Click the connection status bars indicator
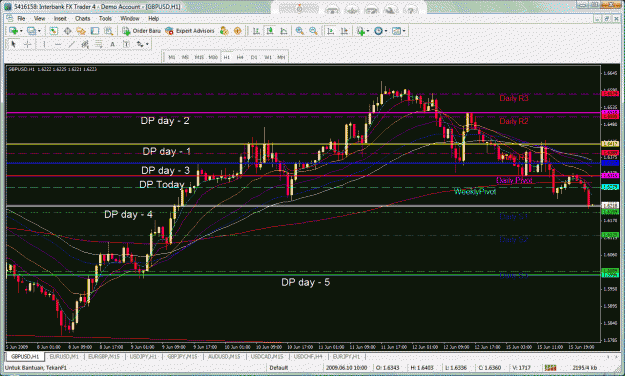 (550, 368)
